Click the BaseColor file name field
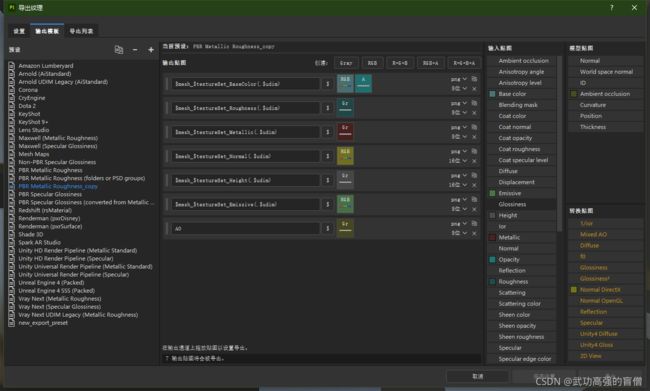 coord(245,84)
